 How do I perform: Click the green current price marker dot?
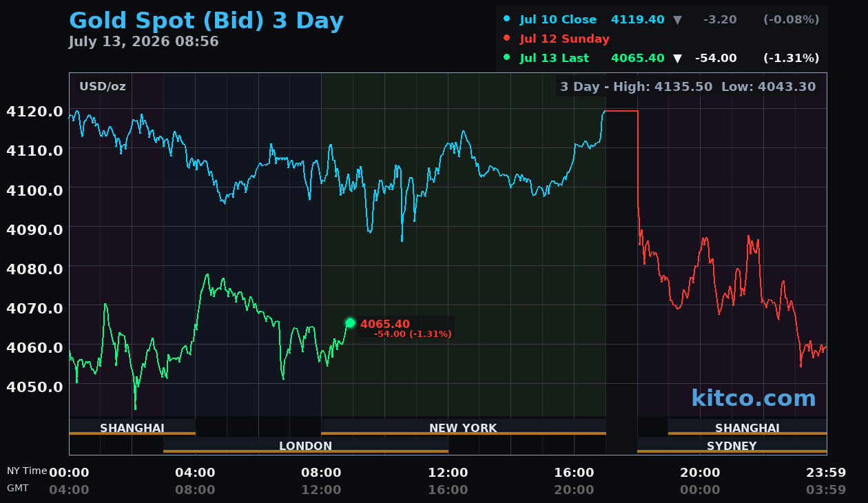click(x=350, y=323)
